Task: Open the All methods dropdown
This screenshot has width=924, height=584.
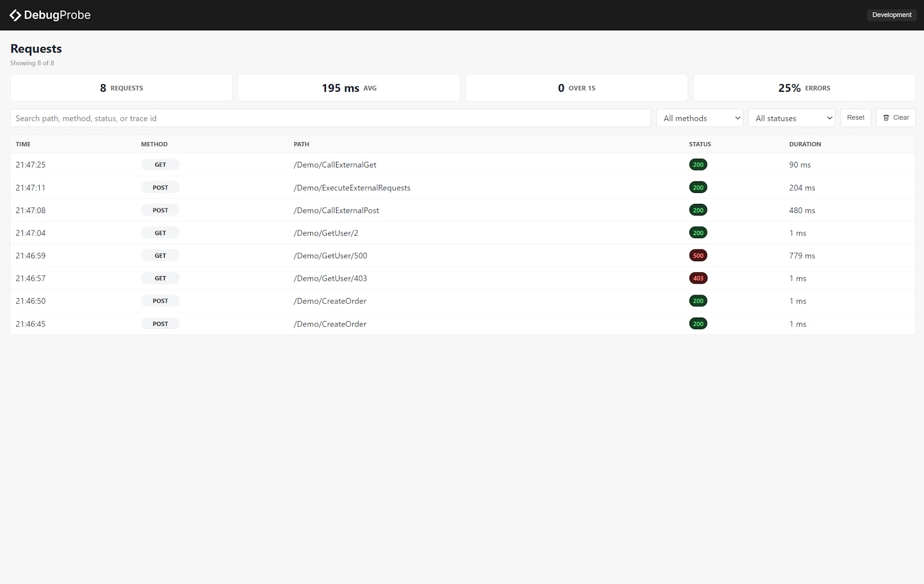Action: [x=699, y=118]
